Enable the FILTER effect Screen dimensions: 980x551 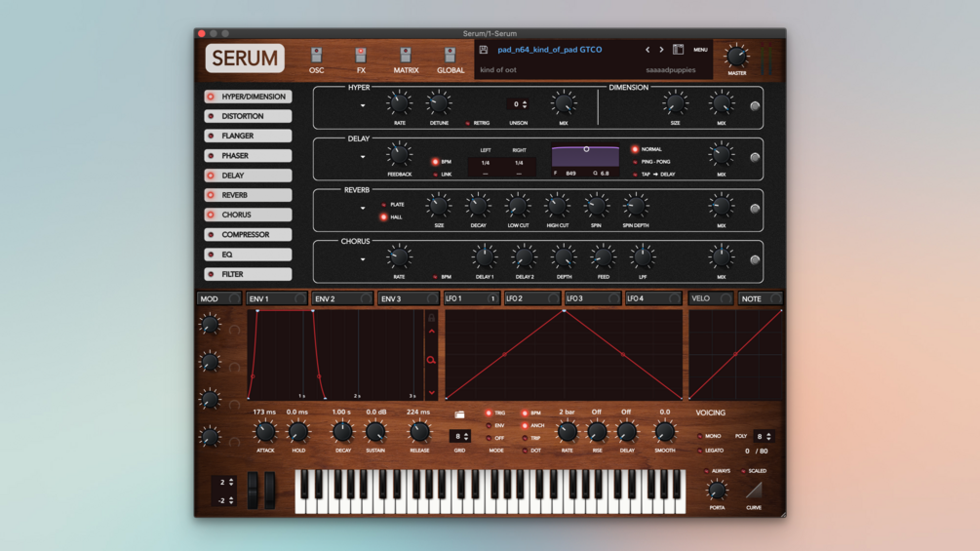tap(248, 274)
